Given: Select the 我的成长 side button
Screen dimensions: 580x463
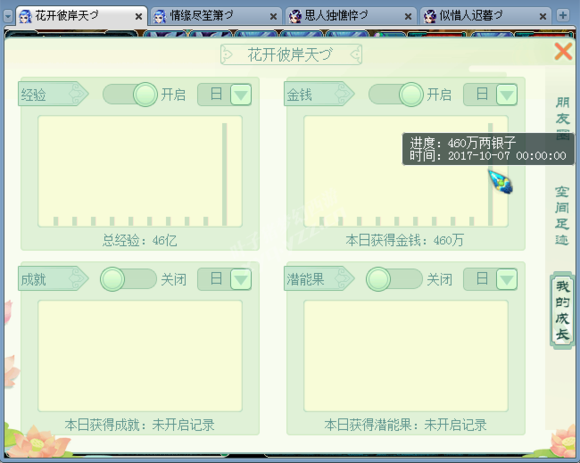Looking at the screenshot, I should (562, 310).
